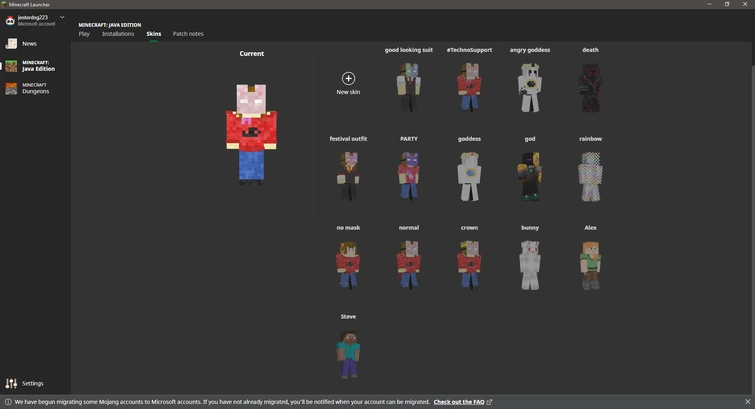Select the god skin
This screenshot has width=755, height=409.
click(x=530, y=176)
